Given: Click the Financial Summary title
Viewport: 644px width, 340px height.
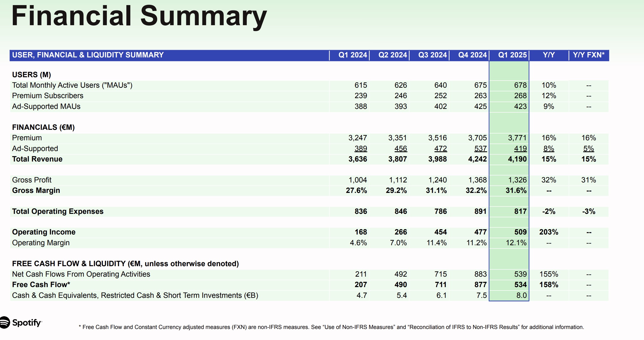Looking at the screenshot, I should click(139, 16).
